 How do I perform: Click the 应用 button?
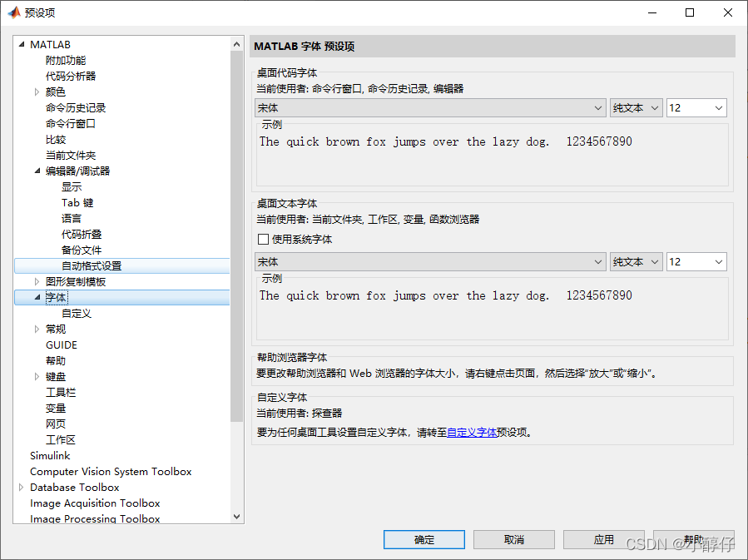pos(603,539)
